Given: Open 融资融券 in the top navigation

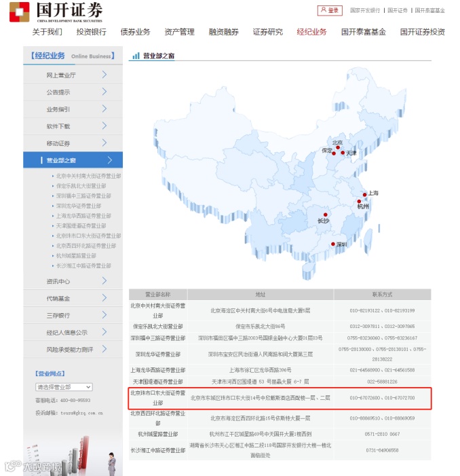Looking at the screenshot, I should click(223, 32).
